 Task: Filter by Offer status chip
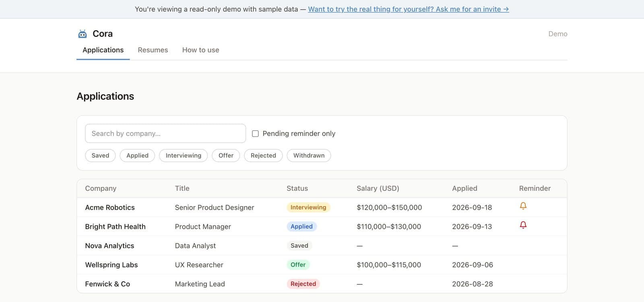point(226,155)
